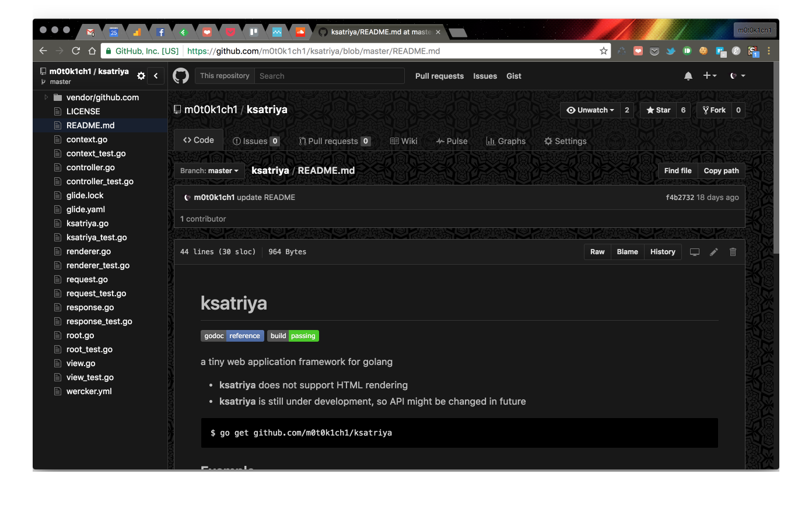This screenshot has width=812, height=516.
Task: Focus the repository Search field
Action: pos(330,76)
